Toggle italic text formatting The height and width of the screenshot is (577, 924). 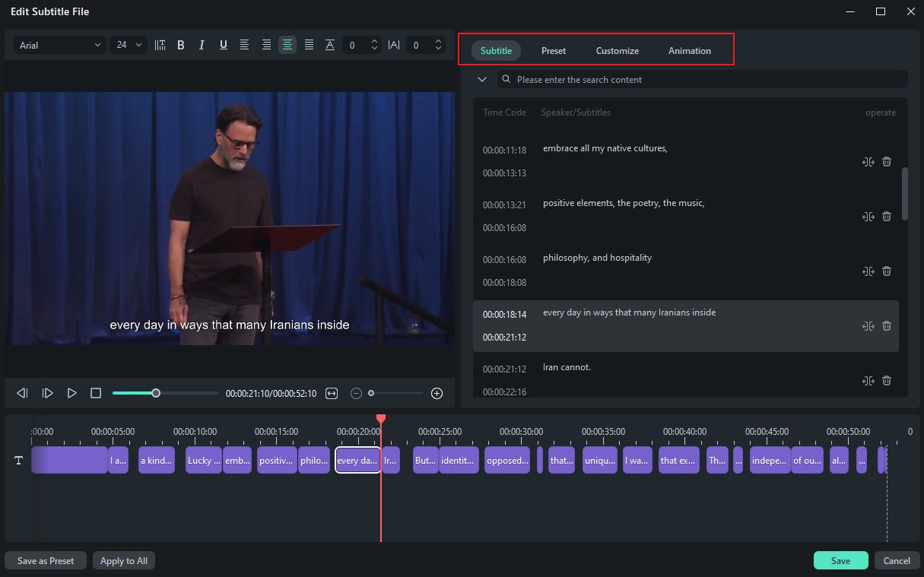point(202,46)
